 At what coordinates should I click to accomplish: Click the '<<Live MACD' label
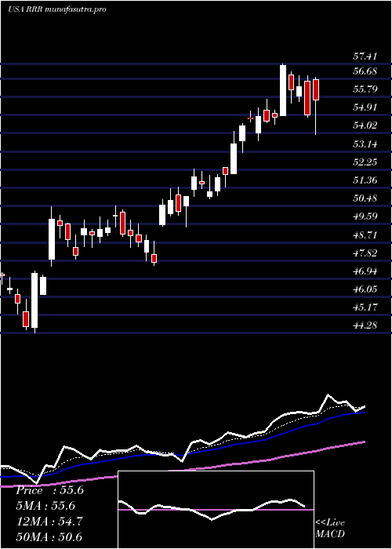330,529
